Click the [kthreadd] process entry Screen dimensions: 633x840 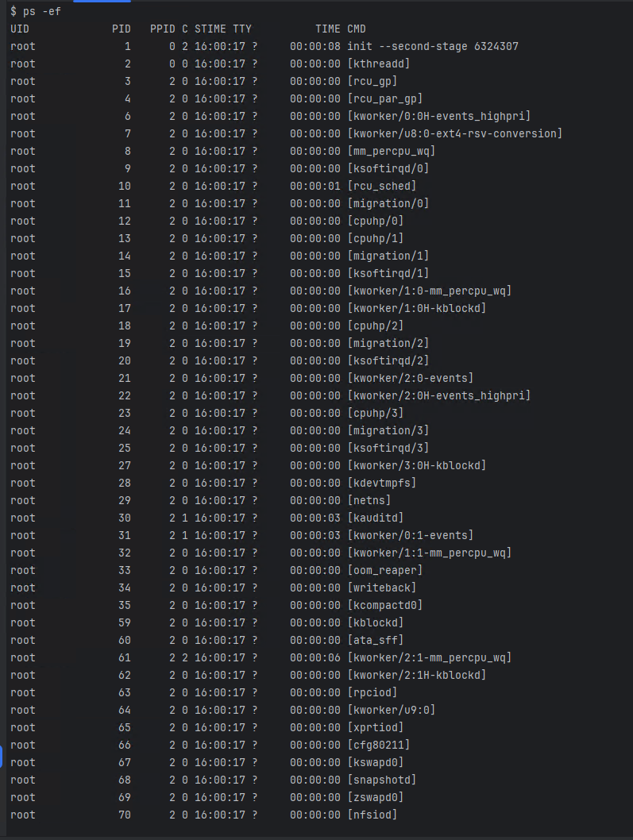379,64
